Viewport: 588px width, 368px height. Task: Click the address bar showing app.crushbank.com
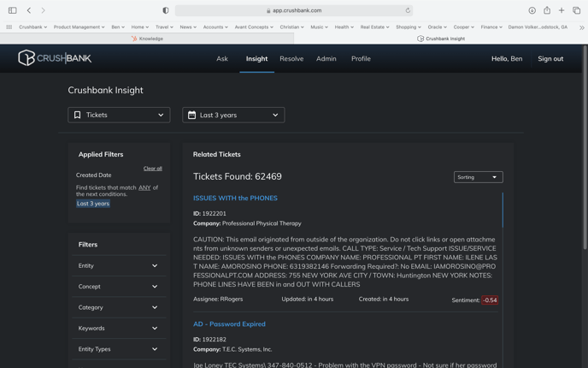coord(294,10)
